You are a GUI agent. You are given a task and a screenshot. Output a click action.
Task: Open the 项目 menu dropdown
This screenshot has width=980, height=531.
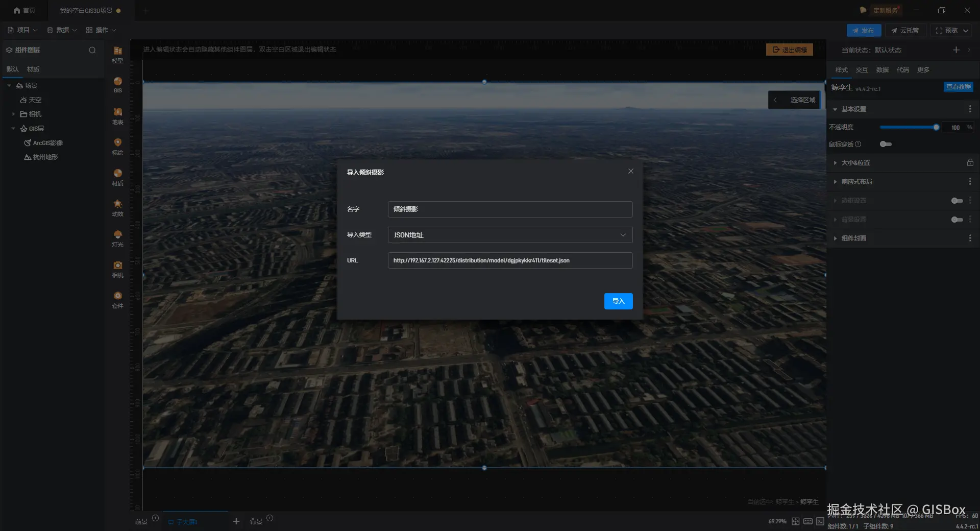coord(22,30)
